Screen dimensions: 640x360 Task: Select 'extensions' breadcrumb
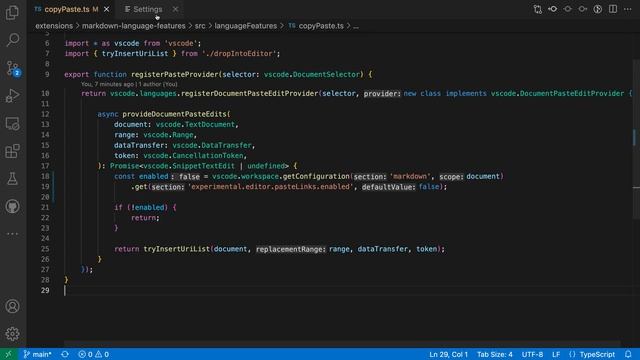[54, 26]
